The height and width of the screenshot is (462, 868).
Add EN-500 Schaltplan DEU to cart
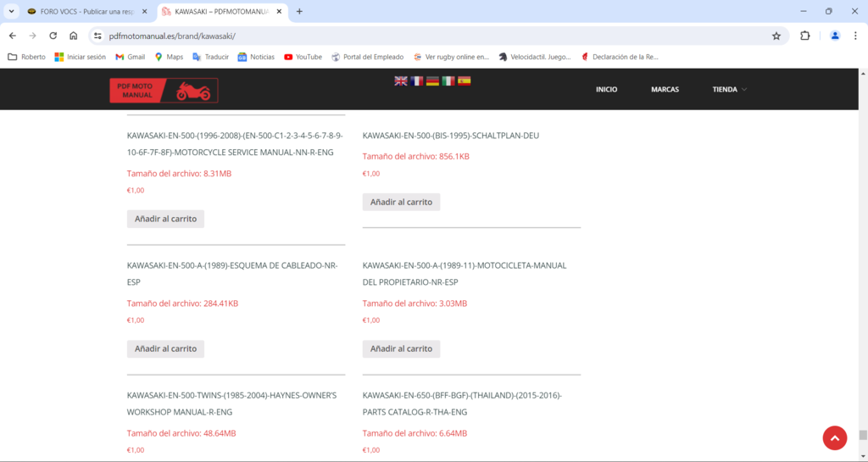pyautogui.click(x=401, y=202)
